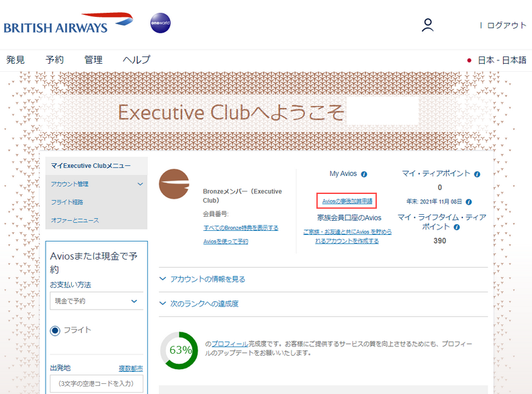Click the ライフタイム・ティアポイント info icon

[x=457, y=227]
